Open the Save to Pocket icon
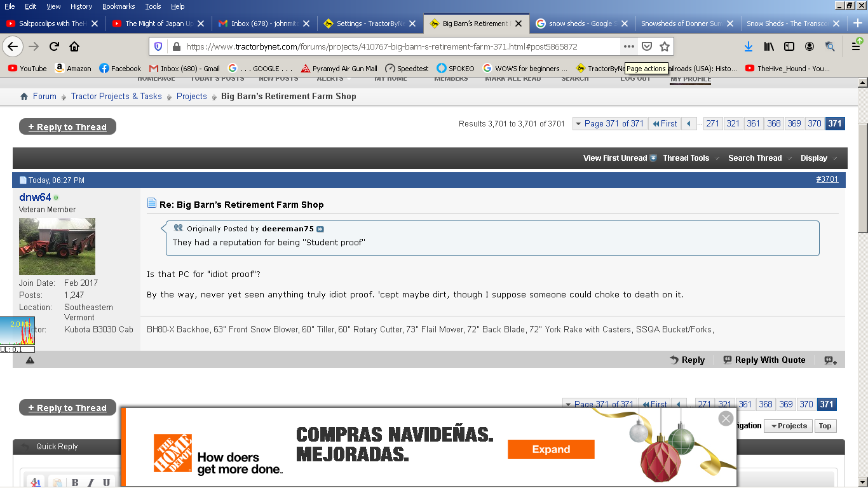 (647, 46)
